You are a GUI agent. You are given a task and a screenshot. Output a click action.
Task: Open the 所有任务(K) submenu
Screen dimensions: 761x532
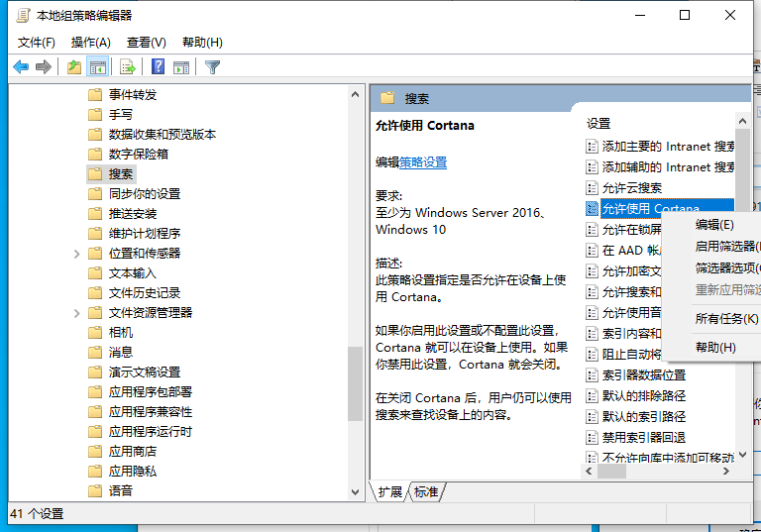pos(726,319)
